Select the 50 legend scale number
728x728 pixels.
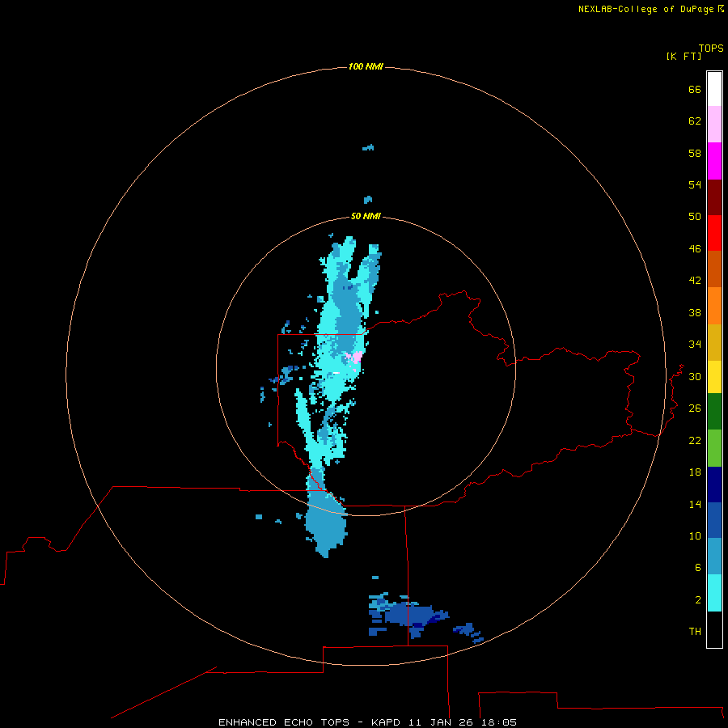(x=695, y=216)
